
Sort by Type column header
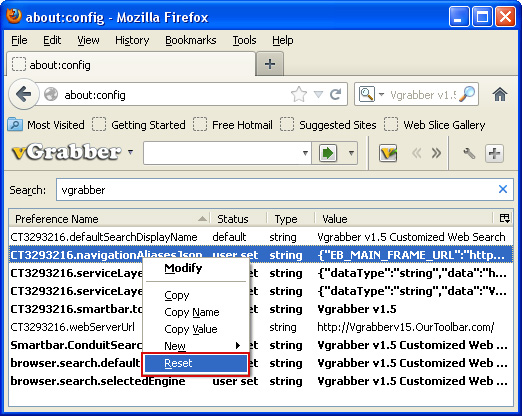tap(291, 219)
